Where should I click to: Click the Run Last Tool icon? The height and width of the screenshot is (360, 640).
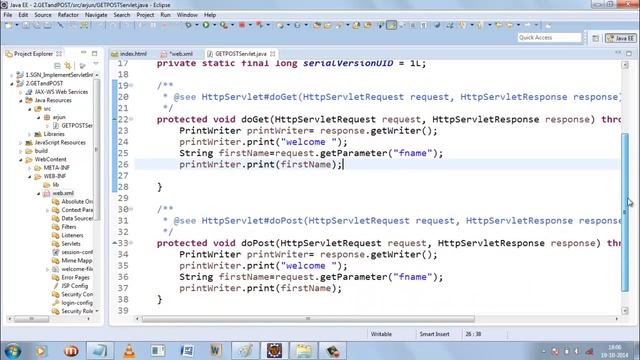(x=223, y=25)
